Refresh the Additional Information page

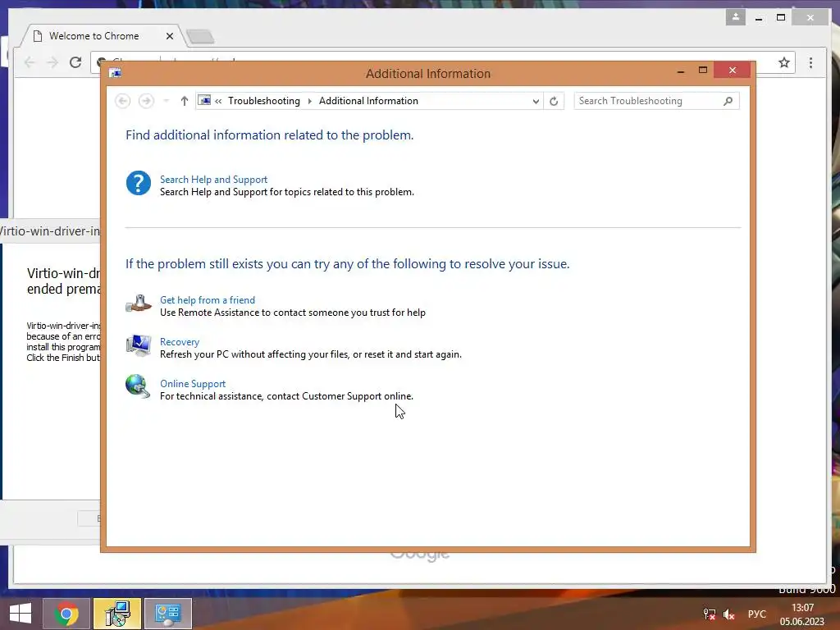point(554,101)
